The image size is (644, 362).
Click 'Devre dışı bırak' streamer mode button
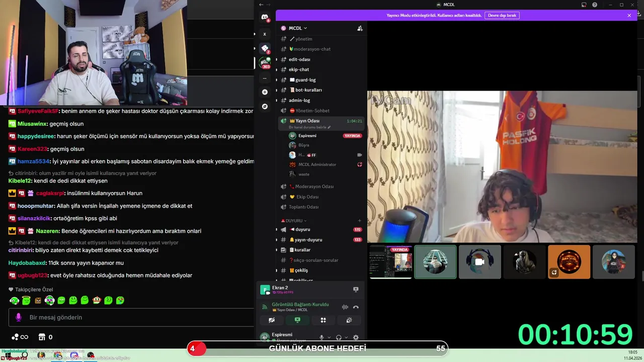coord(502,16)
